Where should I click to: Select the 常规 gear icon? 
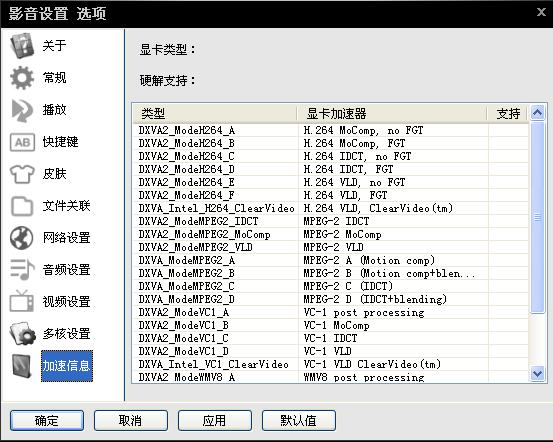22,78
